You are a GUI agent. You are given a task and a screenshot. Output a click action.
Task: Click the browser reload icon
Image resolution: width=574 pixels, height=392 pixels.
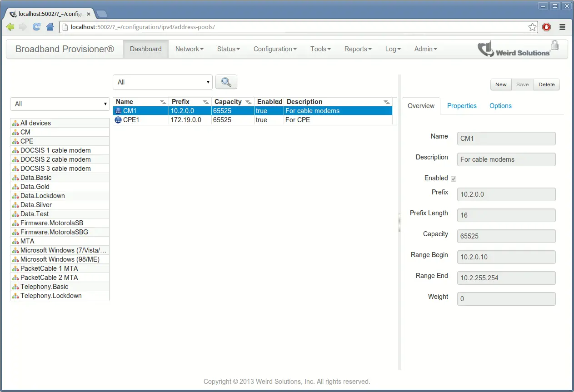[36, 27]
